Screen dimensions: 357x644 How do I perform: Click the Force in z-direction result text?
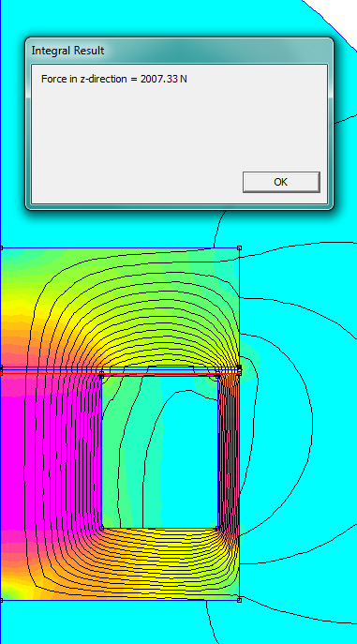(114, 79)
